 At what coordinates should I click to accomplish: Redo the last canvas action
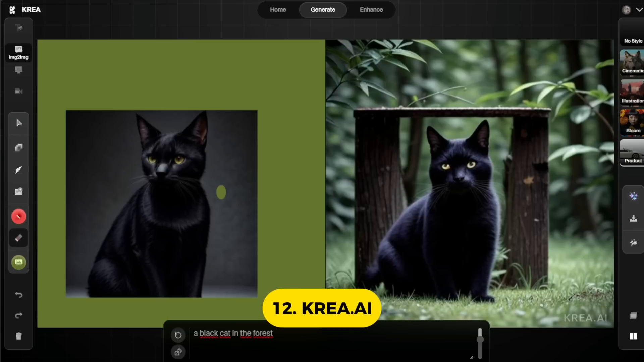(x=19, y=315)
